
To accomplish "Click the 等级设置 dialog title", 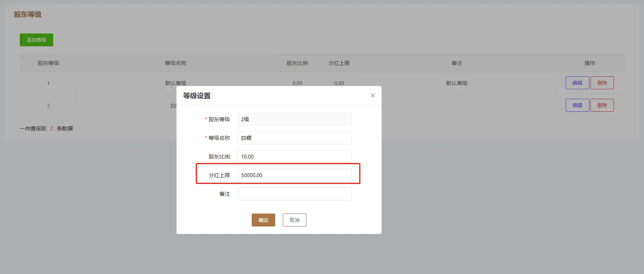I will [197, 96].
